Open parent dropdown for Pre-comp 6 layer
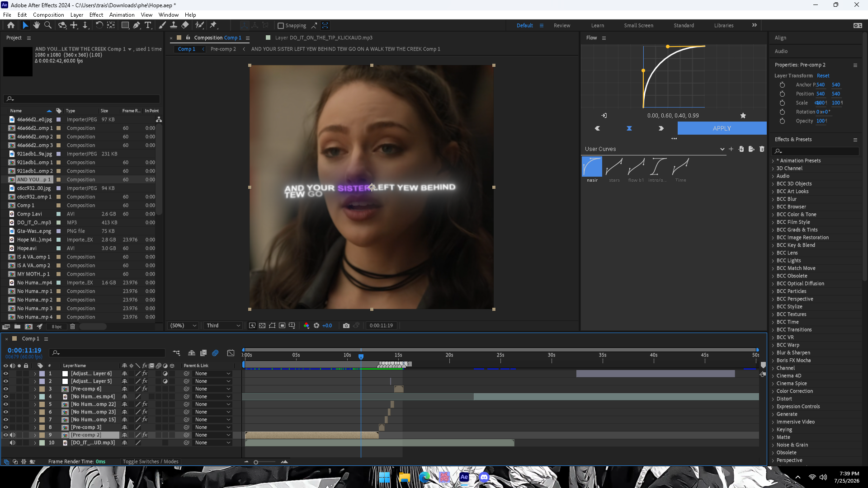The image size is (868, 488). [213, 389]
